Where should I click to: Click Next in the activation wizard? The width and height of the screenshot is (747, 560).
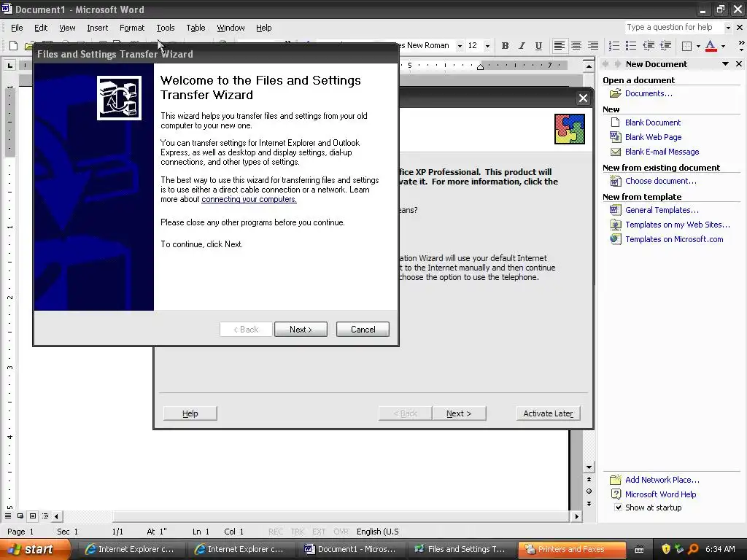pyautogui.click(x=459, y=413)
